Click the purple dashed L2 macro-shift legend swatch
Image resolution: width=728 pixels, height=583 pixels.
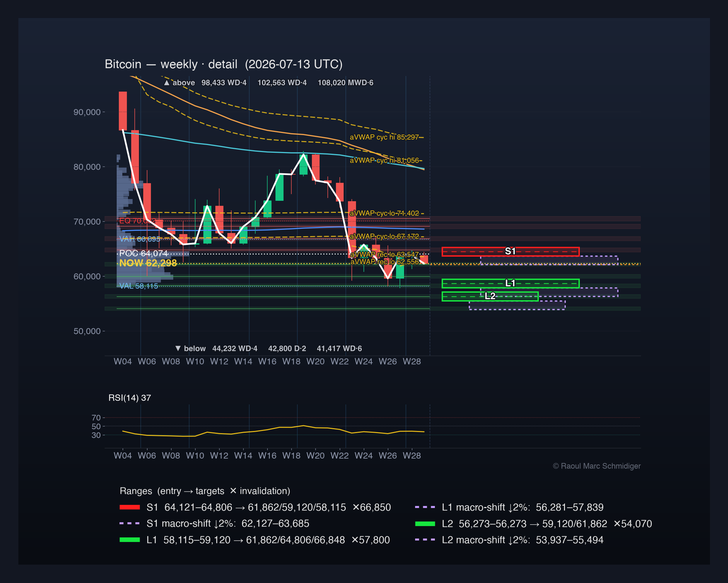point(425,540)
